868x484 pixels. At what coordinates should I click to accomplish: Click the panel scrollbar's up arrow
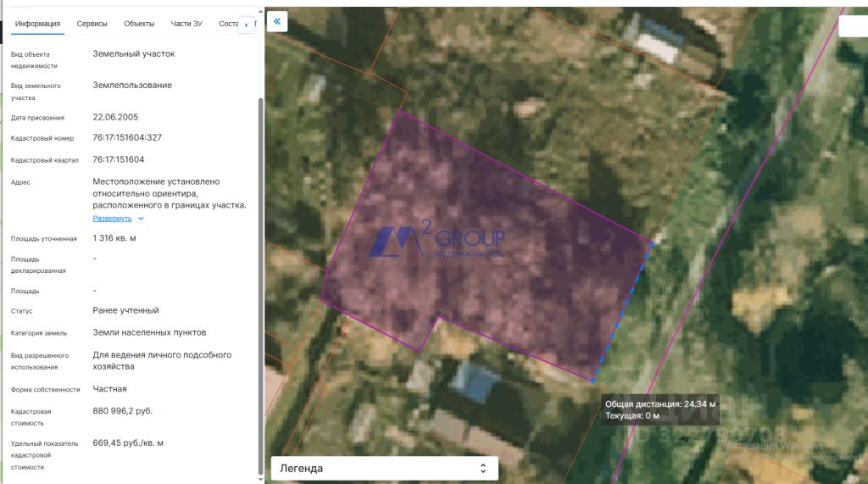261,11
